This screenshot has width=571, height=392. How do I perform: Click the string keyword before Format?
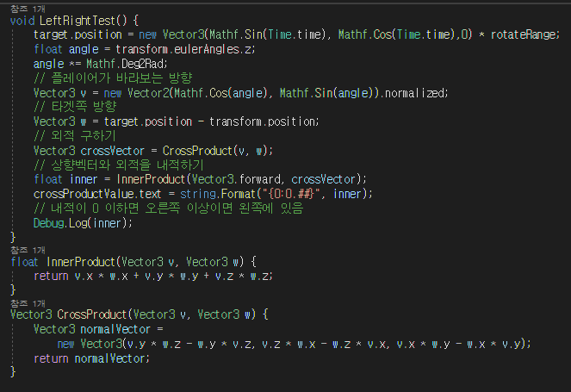[x=198, y=194]
